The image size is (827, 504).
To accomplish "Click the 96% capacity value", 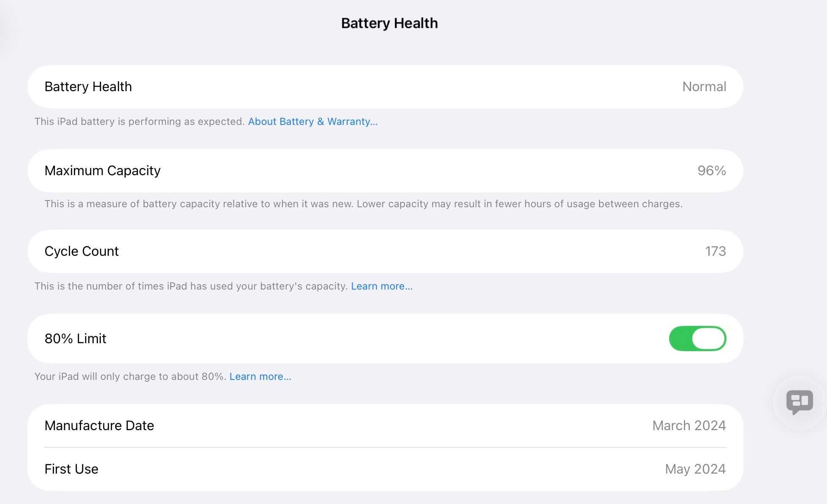I will [712, 171].
